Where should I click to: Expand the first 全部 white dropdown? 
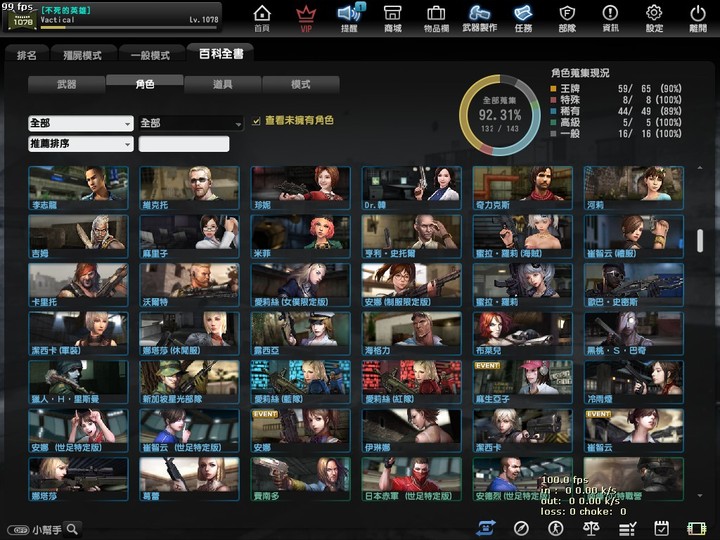coord(80,123)
